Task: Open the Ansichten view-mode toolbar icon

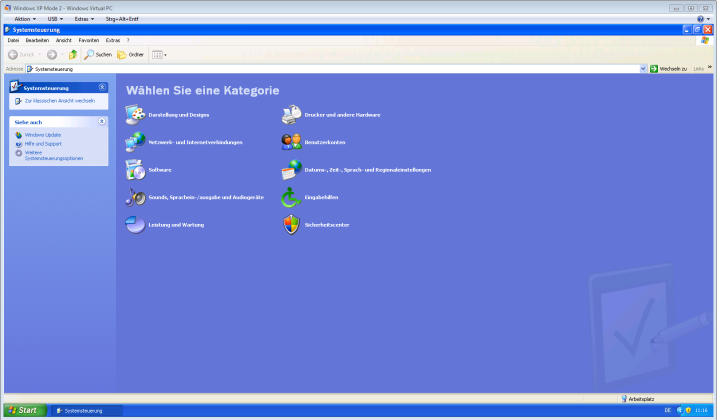Action: (x=159, y=55)
